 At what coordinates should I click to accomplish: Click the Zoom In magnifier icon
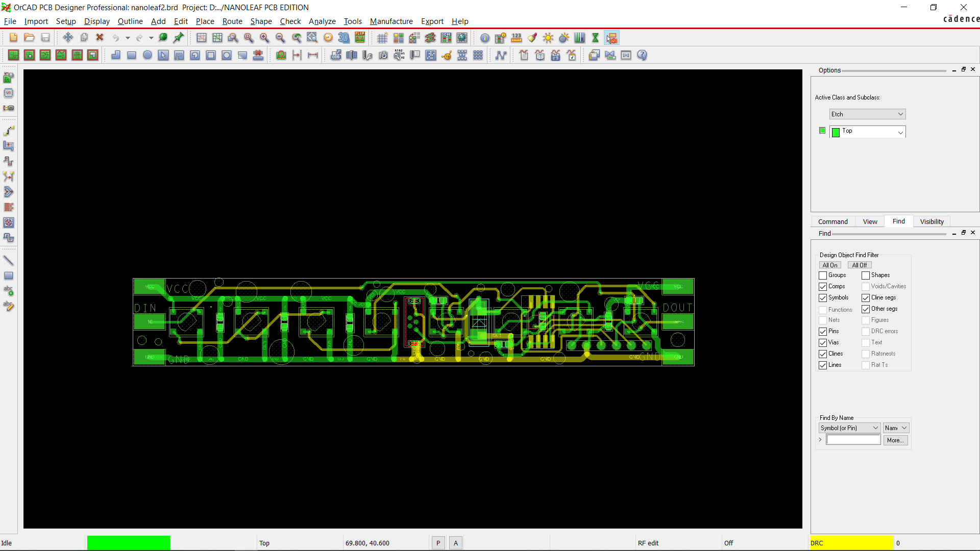point(264,38)
